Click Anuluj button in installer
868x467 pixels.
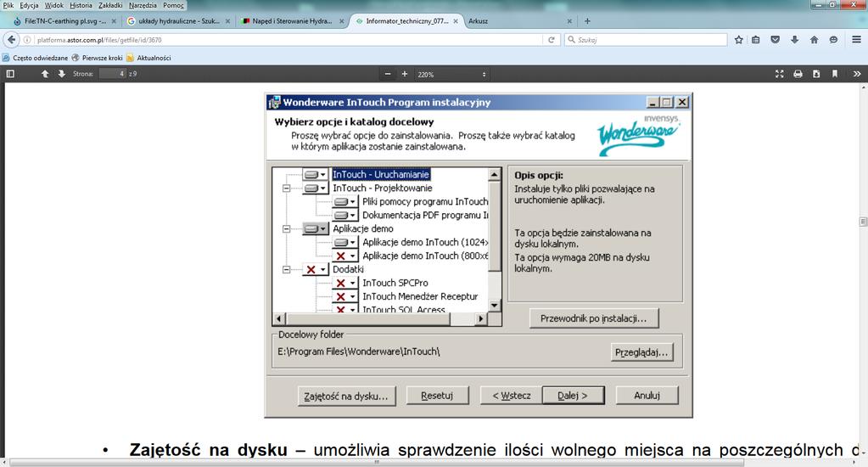pos(647,396)
